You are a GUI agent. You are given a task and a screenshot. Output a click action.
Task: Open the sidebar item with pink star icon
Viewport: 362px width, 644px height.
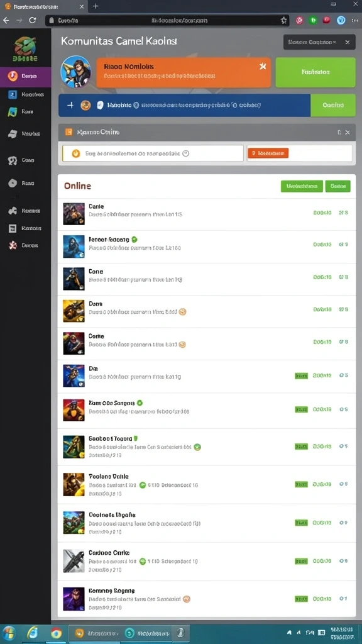coord(24,245)
